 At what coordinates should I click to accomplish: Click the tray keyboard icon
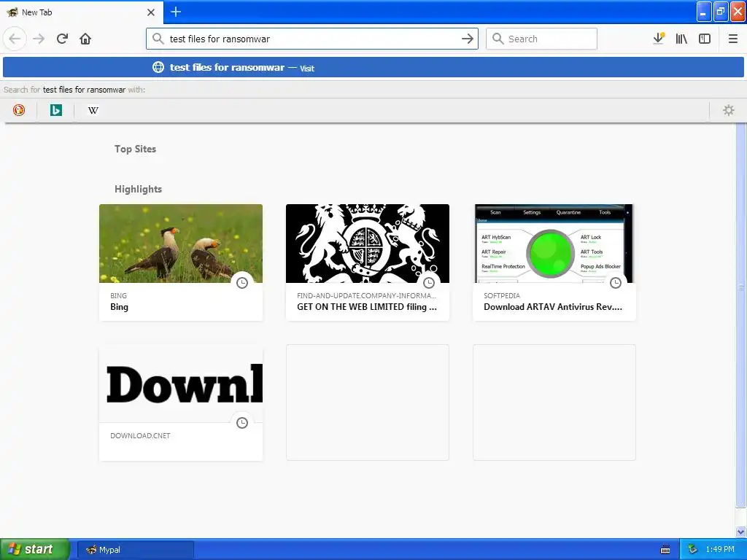pyautogui.click(x=665, y=550)
